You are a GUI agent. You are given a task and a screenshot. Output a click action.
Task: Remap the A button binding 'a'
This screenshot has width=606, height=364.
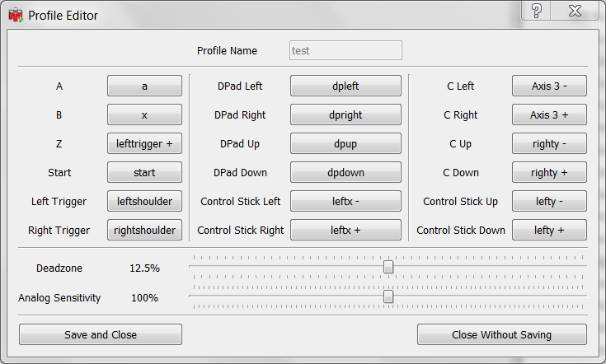[144, 86]
